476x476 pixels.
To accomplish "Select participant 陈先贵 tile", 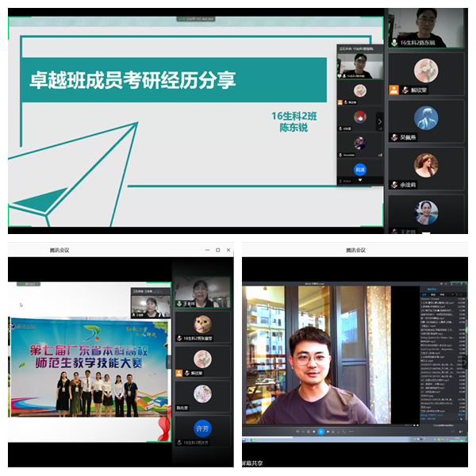I will 202,393.
